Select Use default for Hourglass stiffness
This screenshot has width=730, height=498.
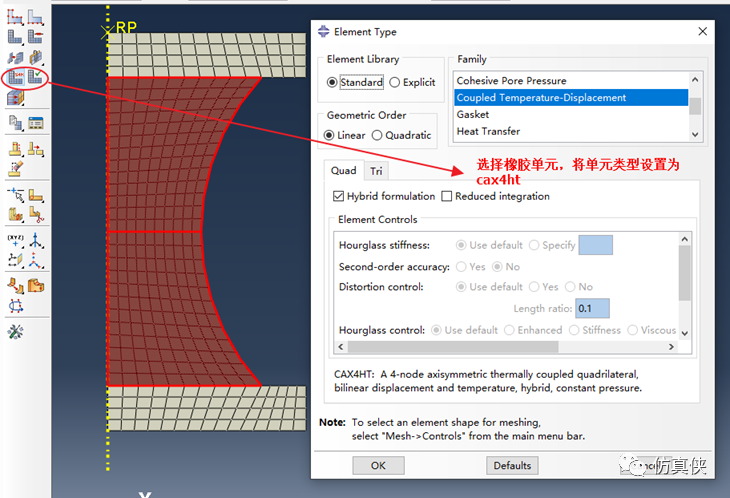[x=461, y=245]
